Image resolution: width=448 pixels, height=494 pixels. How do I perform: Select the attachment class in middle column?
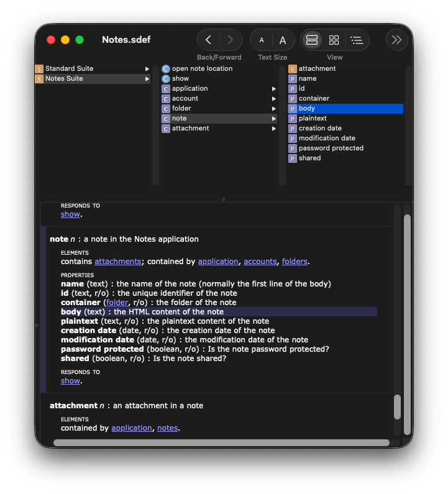[x=219, y=129]
